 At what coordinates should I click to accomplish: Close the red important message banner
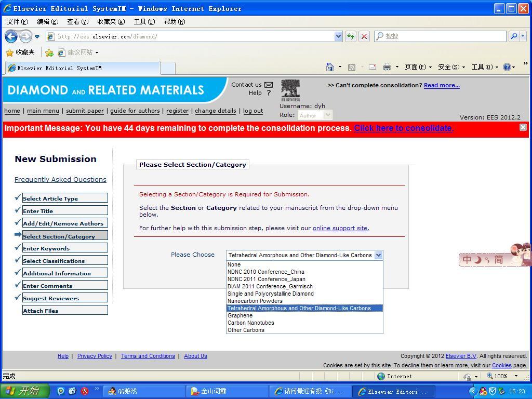(523, 127)
